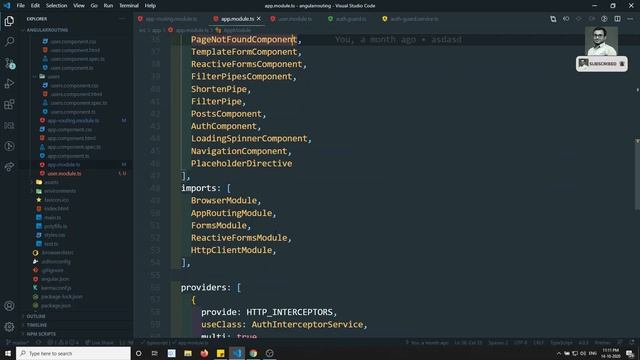Open the Run menu
This screenshot has height=360, width=640.
click(108, 6)
